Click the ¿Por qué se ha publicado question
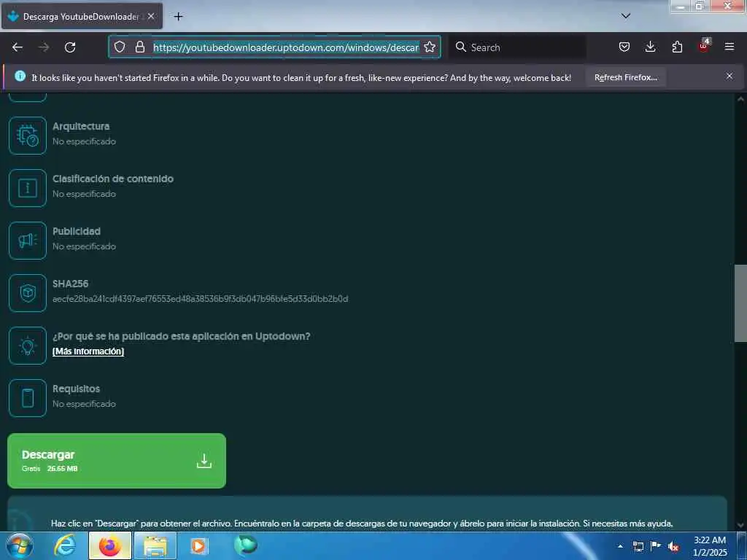The image size is (747, 560). click(x=181, y=336)
